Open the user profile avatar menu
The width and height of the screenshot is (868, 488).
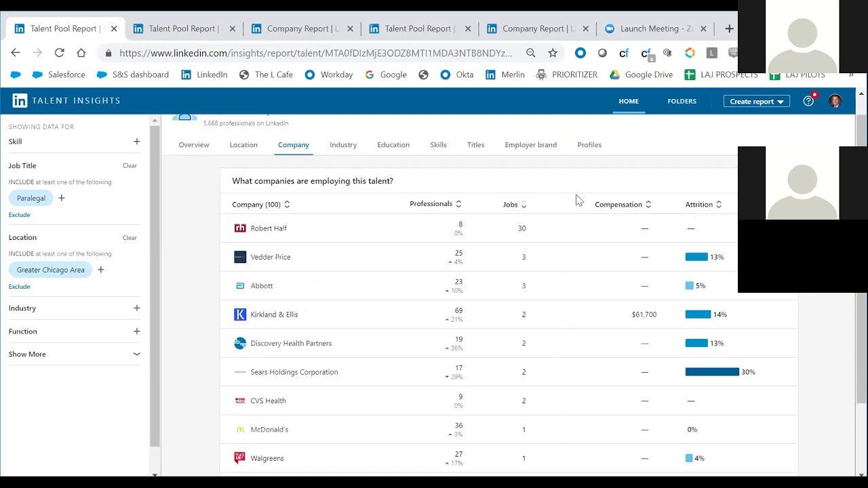pos(835,101)
